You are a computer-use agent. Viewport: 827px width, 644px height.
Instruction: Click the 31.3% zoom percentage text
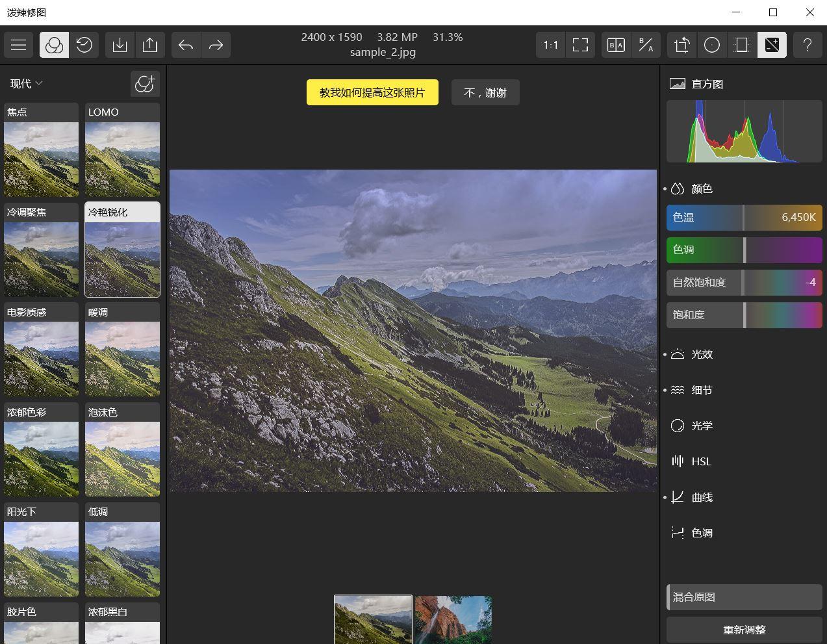pyautogui.click(x=447, y=37)
